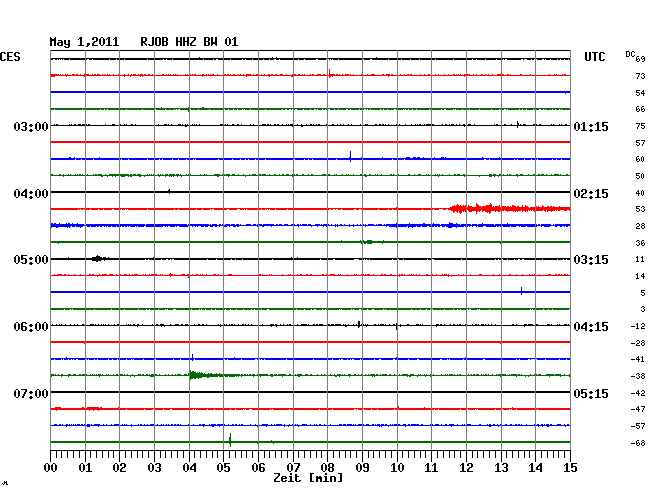This screenshot has height=494, width=650.
Task: Click the green spike near minute 05 on bottom trace
Action: (230, 440)
